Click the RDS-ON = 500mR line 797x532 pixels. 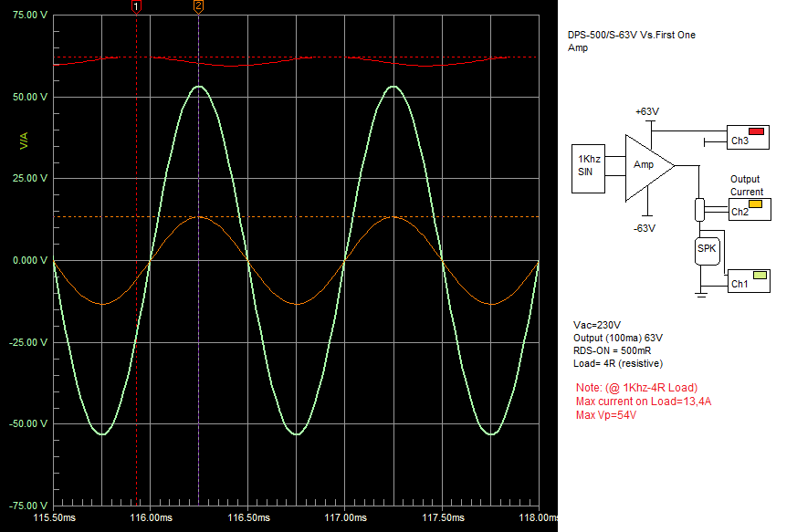[x=612, y=350]
